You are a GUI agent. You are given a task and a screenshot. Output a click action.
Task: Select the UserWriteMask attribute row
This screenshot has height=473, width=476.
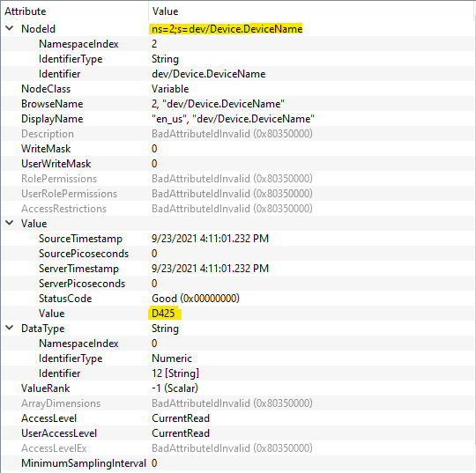[238, 164]
